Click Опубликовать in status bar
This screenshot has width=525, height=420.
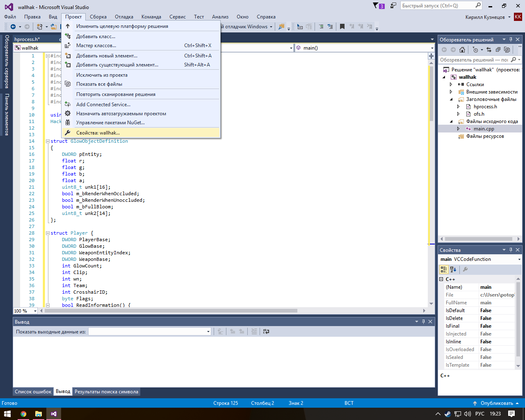(x=497, y=403)
